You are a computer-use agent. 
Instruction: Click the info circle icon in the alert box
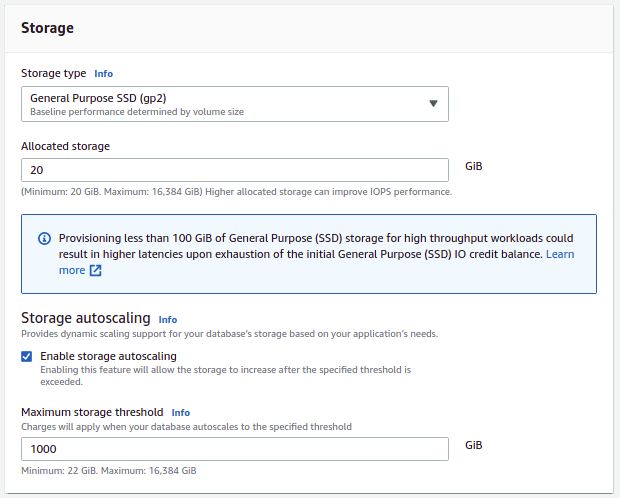(44, 239)
